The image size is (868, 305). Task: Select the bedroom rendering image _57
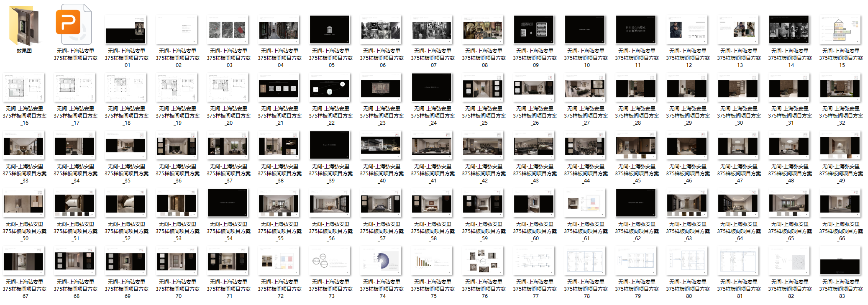point(381,203)
